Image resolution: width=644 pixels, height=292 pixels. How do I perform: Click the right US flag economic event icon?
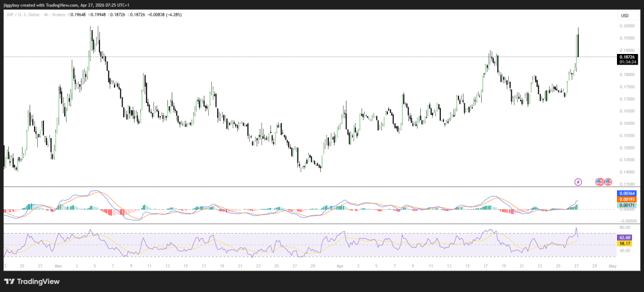point(608,182)
